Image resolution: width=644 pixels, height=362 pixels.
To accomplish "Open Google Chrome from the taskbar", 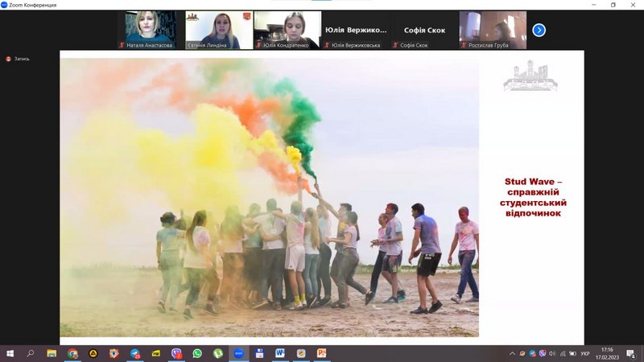I will click(72, 353).
